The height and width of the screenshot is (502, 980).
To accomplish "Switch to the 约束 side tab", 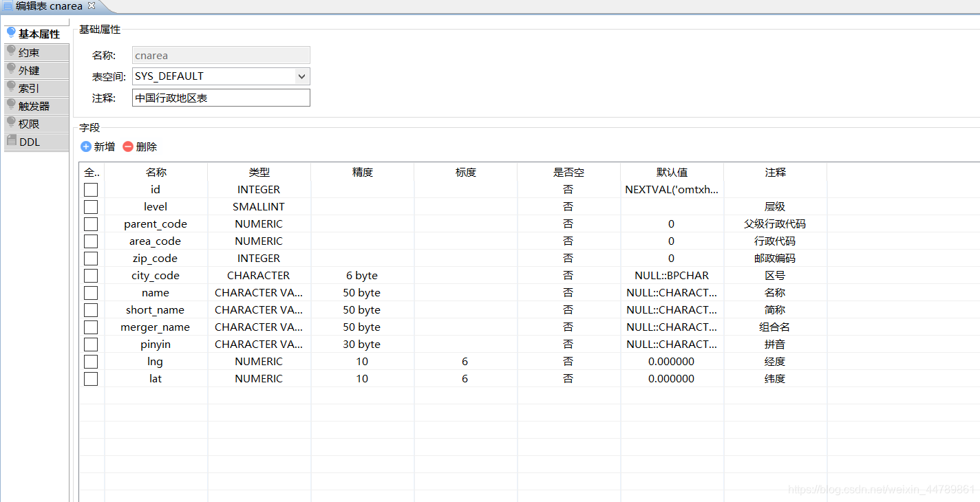I will (36, 52).
